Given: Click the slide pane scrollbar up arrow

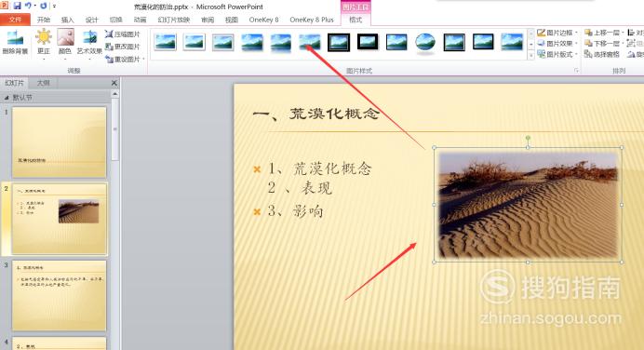Looking at the screenshot, I should tap(115, 94).
